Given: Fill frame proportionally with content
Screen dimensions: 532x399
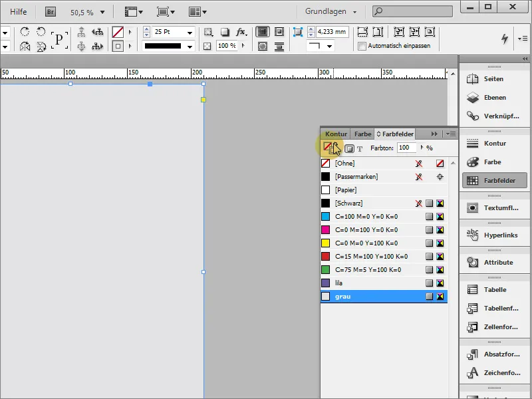Looking at the screenshot, I should click(x=362, y=32).
